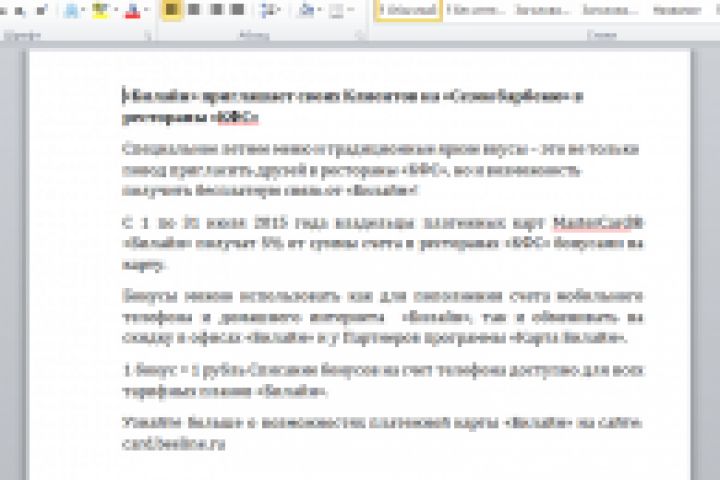Apply the red font color

click(x=132, y=10)
